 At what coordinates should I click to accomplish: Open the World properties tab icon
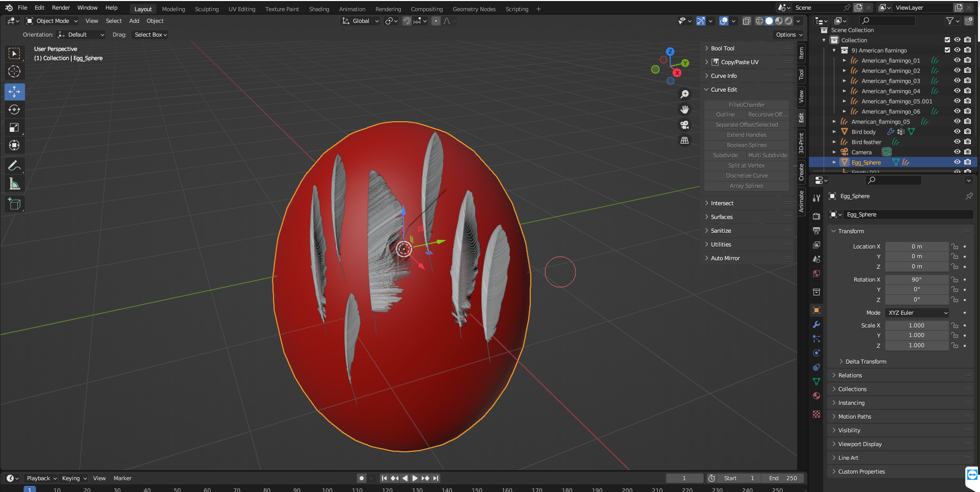[816, 274]
